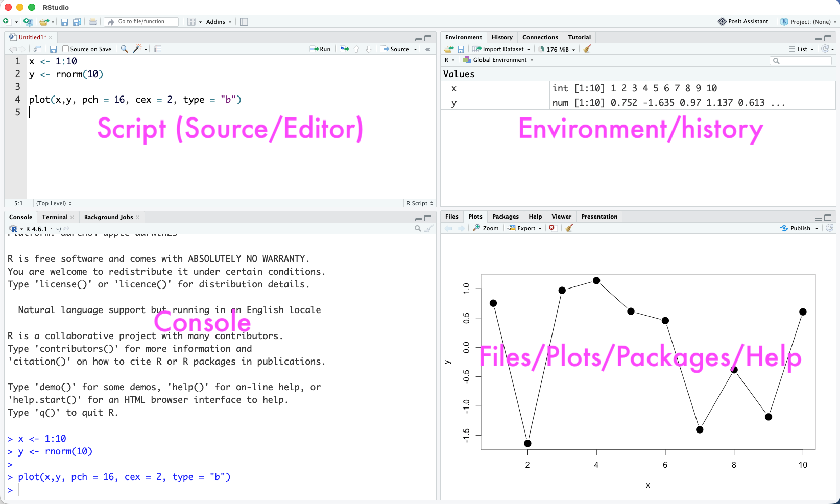Enable the Source on Save checkbox
This screenshot has height=504, width=840.
(x=65, y=49)
